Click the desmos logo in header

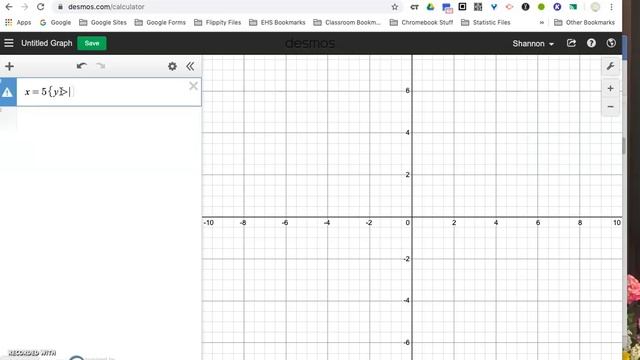click(310, 43)
